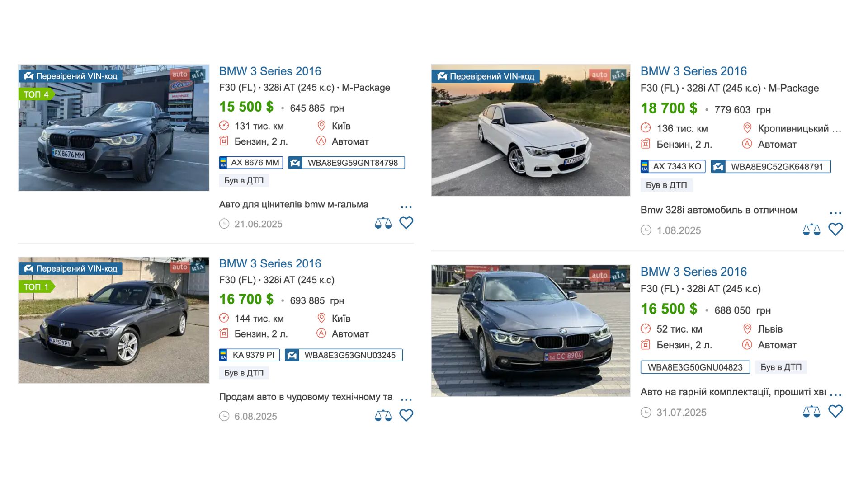Click license plate badge KA 9379 PI

pos(249,355)
